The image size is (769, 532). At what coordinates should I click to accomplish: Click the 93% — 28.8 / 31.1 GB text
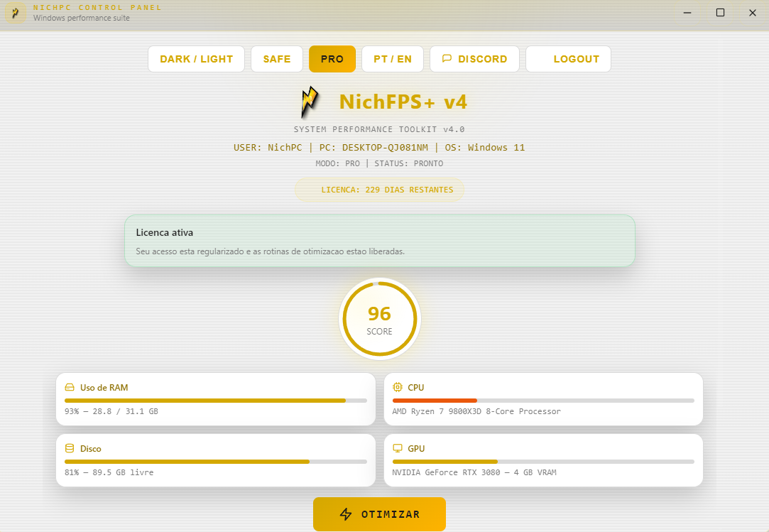(111, 411)
